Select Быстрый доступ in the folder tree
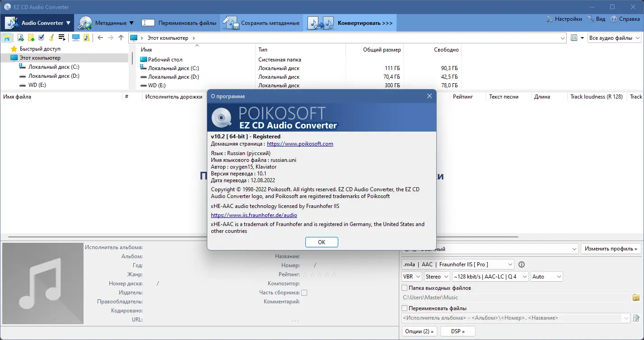The height and width of the screenshot is (340, 644). pos(40,49)
